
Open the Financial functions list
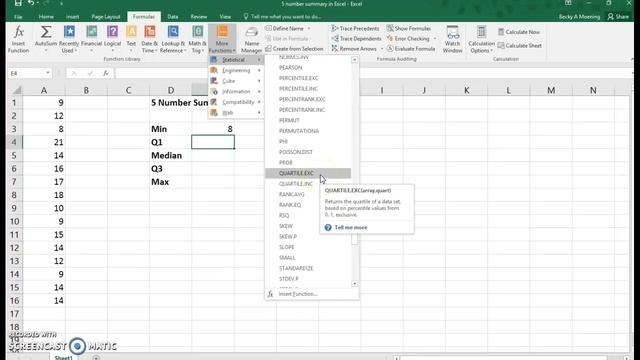click(91, 39)
